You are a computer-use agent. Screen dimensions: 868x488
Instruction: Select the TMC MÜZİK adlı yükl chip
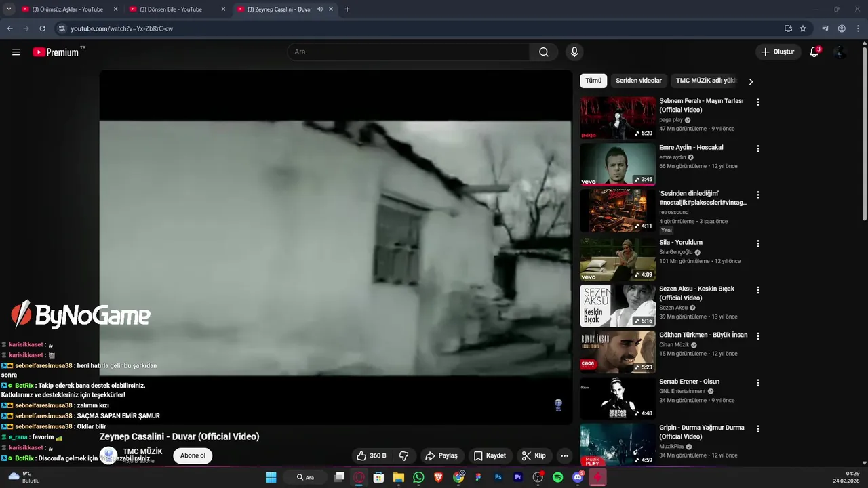click(706, 81)
